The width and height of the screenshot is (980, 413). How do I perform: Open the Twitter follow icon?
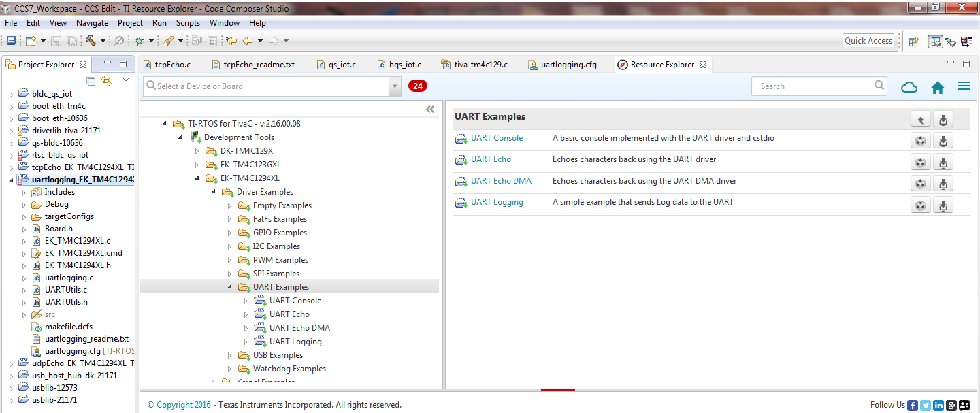pos(926,405)
